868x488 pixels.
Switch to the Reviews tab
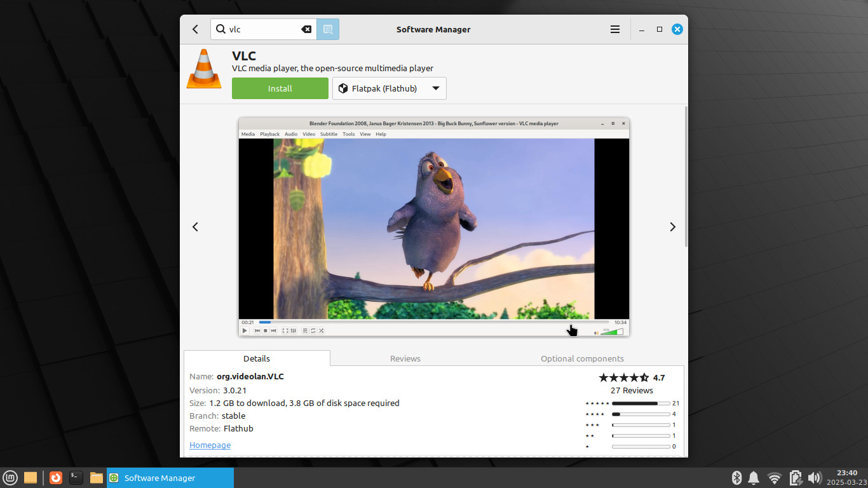click(405, 358)
